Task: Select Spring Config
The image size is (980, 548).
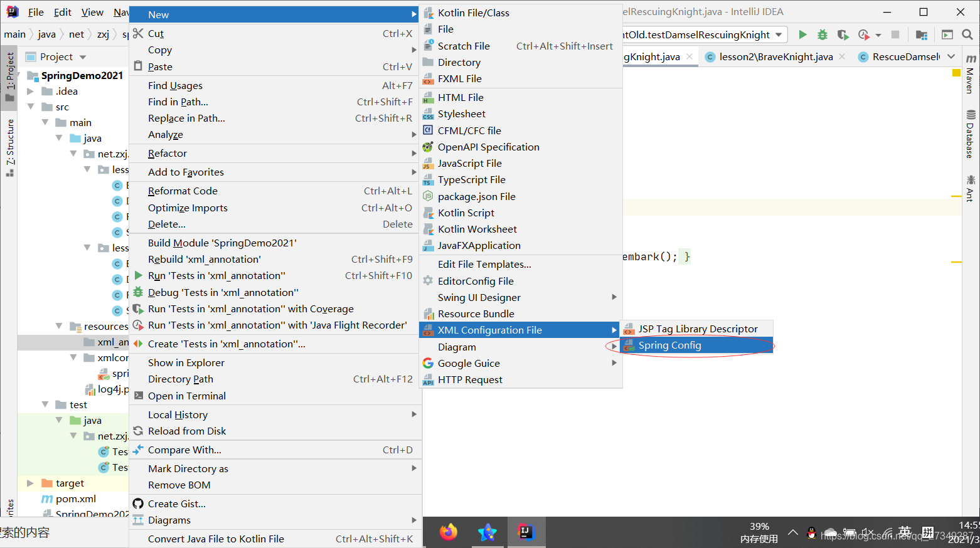Action: 696,345
